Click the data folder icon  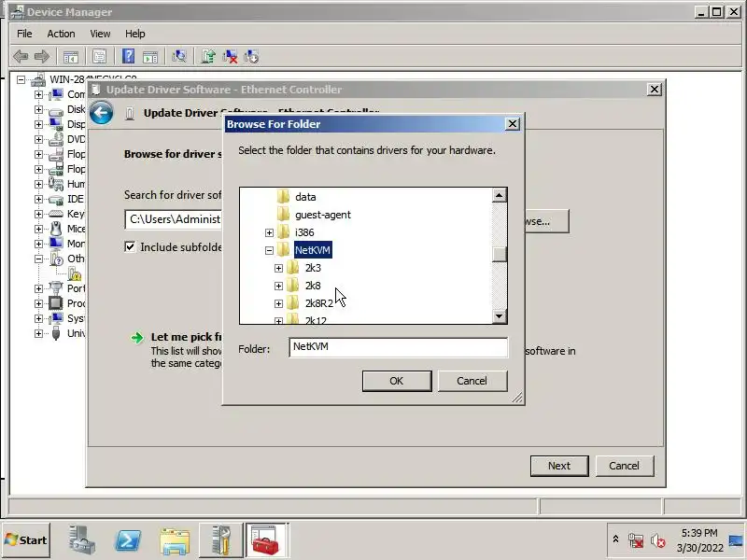pos(283,197)
